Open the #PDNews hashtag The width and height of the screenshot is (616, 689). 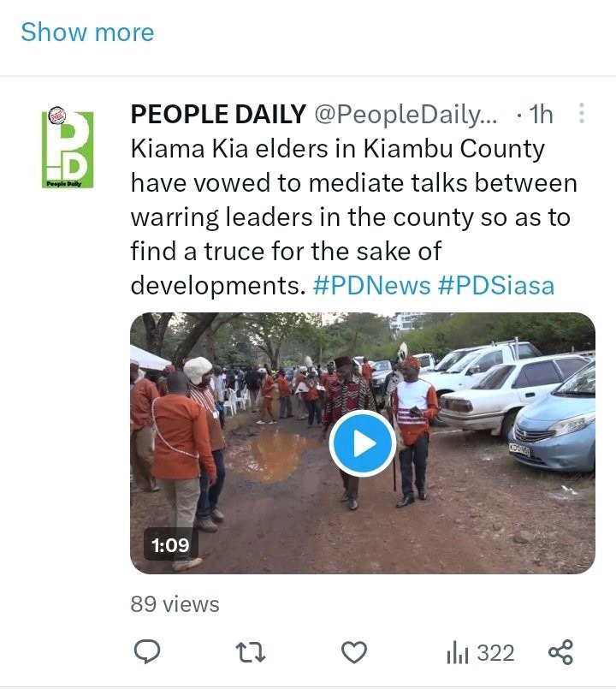tap(371, 286)
